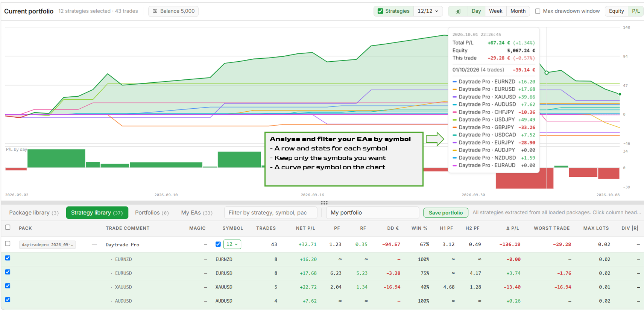Click the +17.68 EURUSD net P/L

(308, 273)
